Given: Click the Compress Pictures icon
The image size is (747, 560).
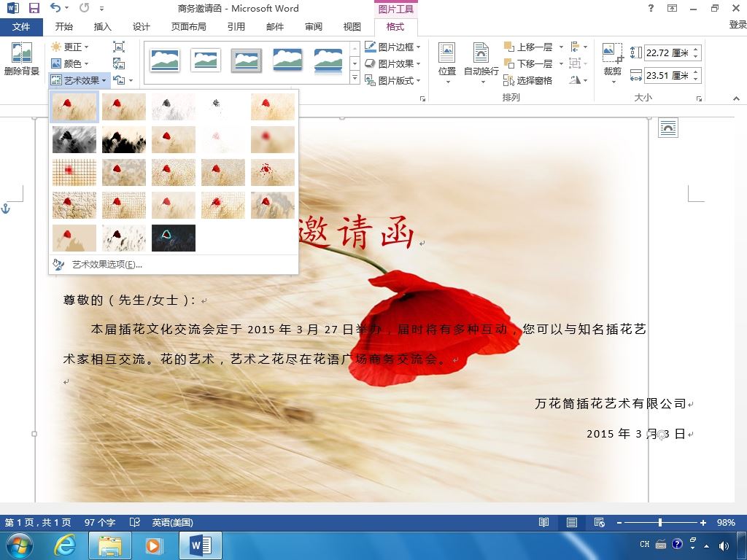Looking at the screenshot, I should coord(119,46).
